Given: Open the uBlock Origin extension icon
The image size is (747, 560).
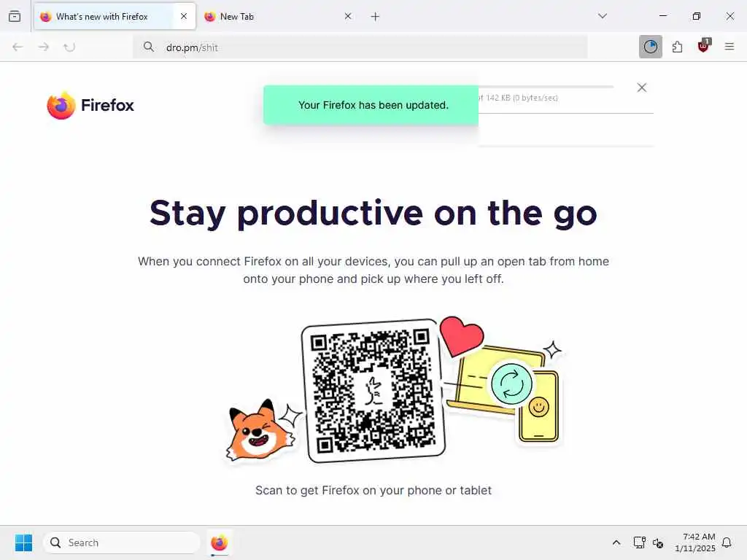Looking at the screenshot, I should click(x=704, y=46).
